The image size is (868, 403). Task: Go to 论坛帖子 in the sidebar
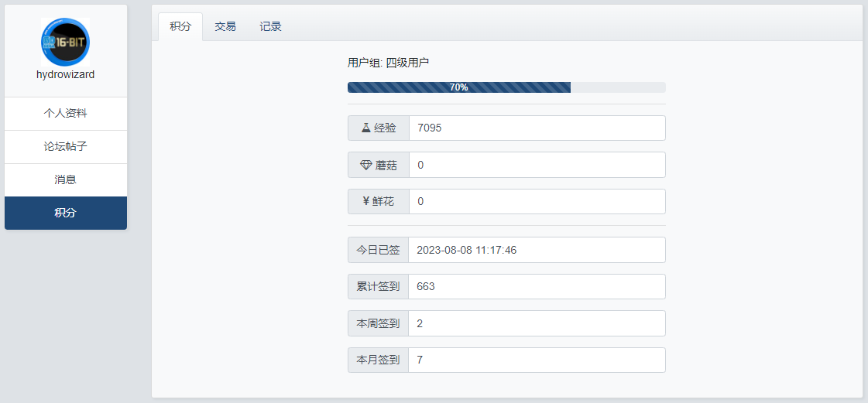click(66, 146)
